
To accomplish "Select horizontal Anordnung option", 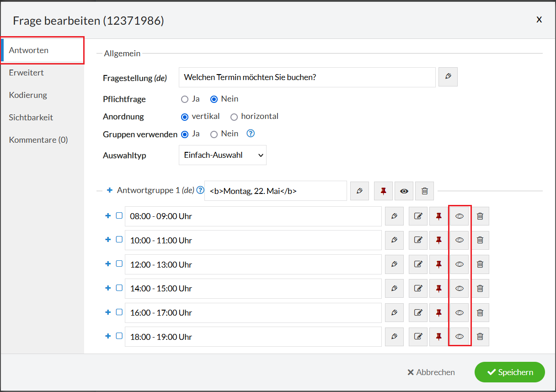I will (234, 117).
